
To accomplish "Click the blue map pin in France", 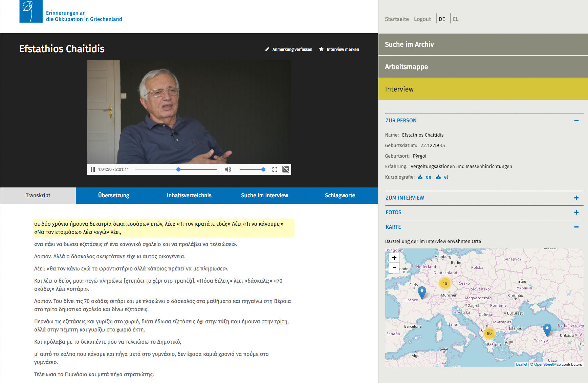I will [x=422, y=293].
